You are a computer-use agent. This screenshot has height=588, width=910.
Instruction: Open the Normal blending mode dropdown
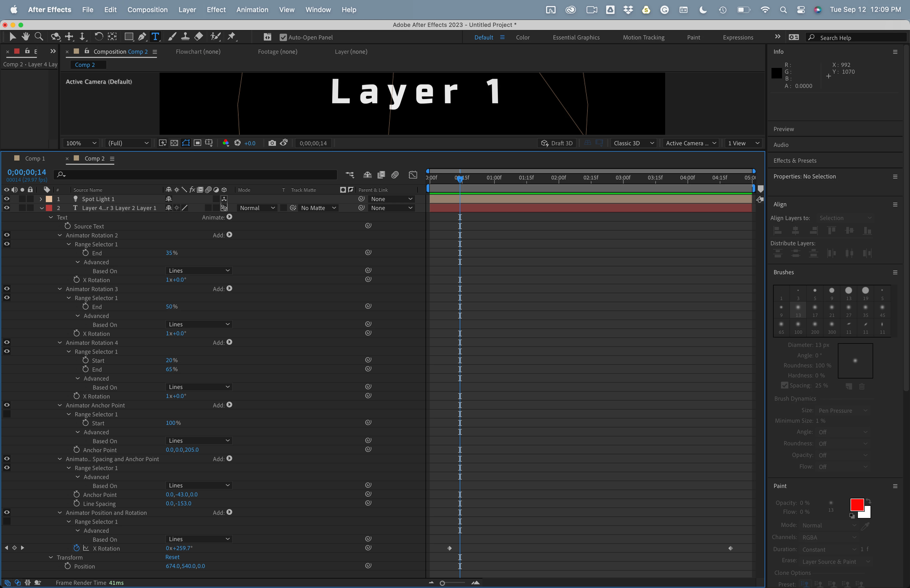[257, 208]
